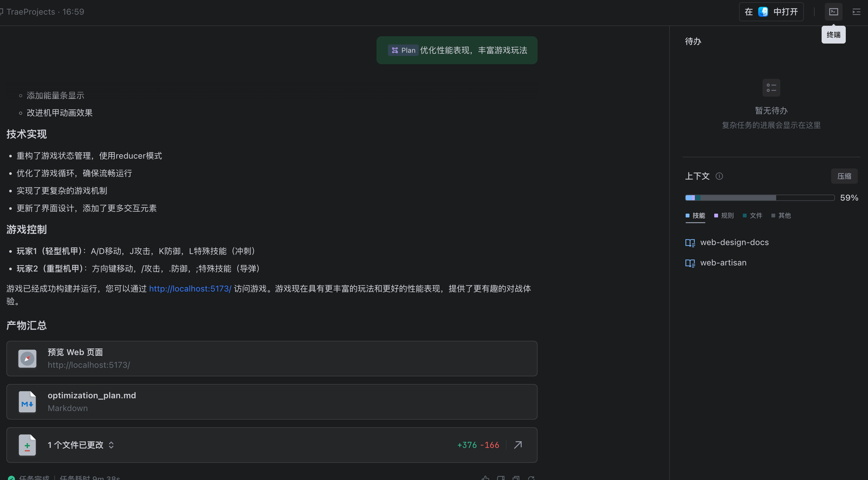Viewport: 868px width, 480px height.
Task: Switch to the 规则 context tab
Action: 724,216
